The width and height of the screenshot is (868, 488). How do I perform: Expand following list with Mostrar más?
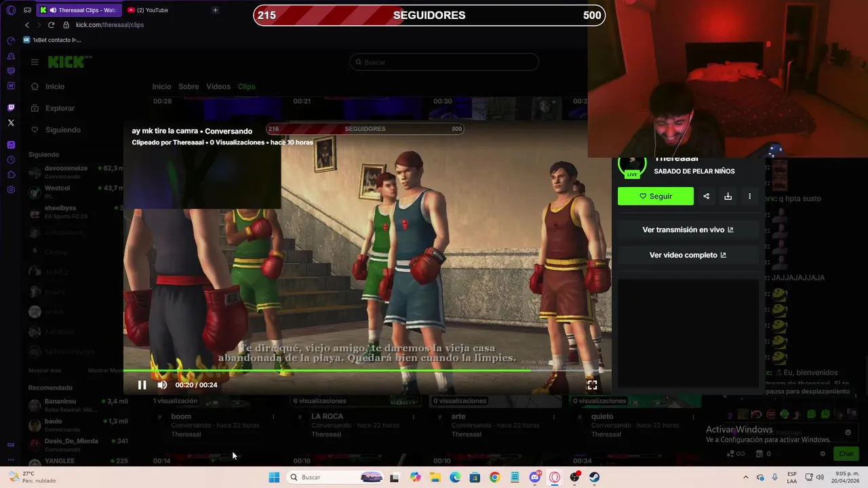coord(45,371)
